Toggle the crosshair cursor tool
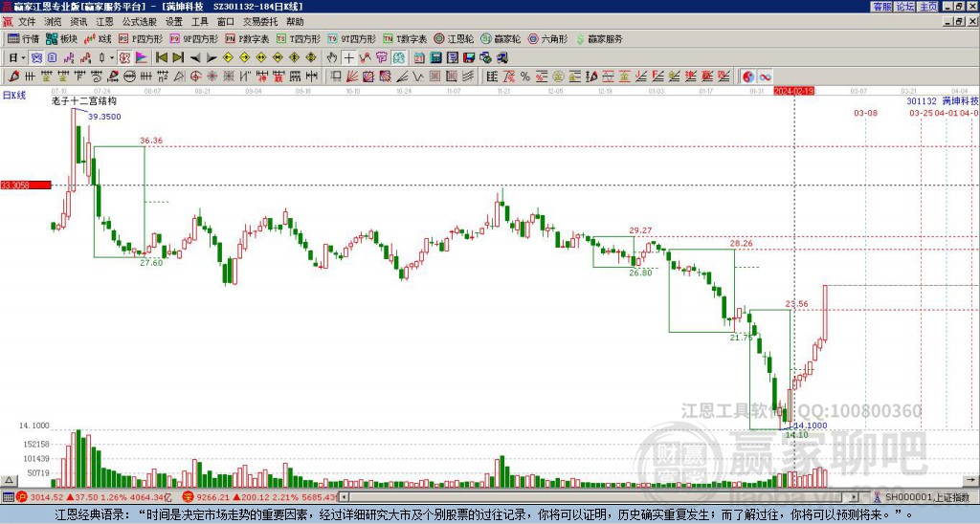980x524 pixels. click(348, 58)
